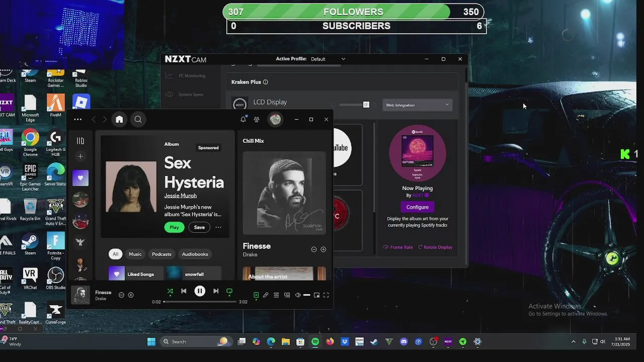This screenshot has width=644, height=362.
Task: Open Jessie Murph artist link
Action: [180, 196]
